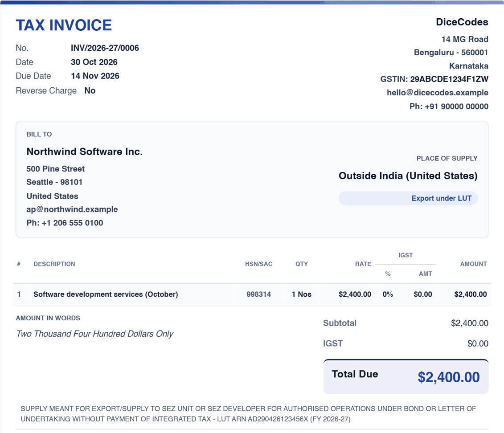Click the Total Due amount $2,400.00

(x=448, y=377)
